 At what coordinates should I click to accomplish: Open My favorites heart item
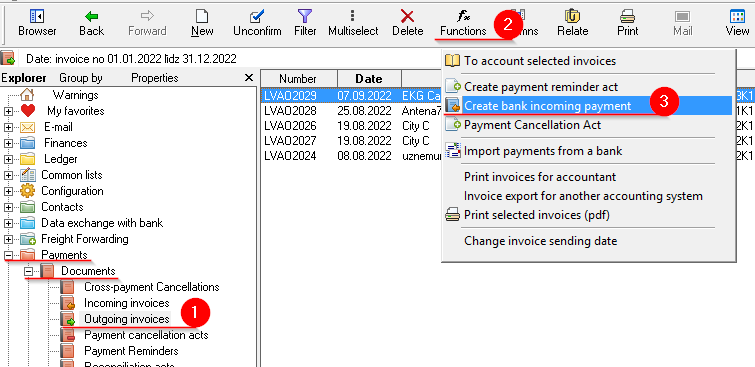click(76, 111)
